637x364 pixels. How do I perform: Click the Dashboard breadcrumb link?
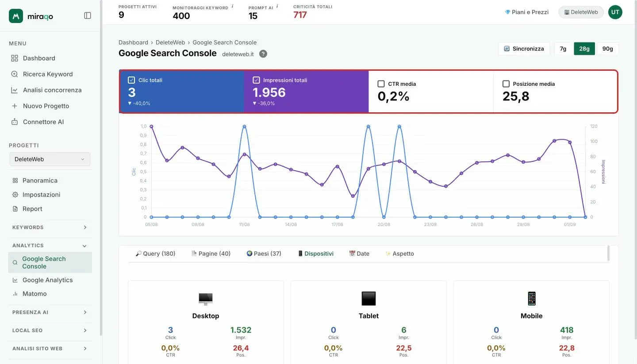point(133,42)
